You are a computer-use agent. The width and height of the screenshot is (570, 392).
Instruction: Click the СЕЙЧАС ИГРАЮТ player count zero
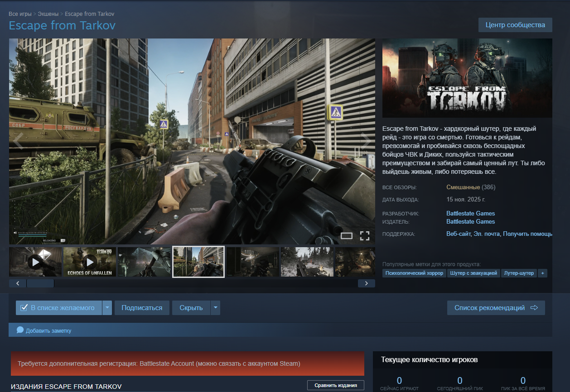tap(399, 381)
